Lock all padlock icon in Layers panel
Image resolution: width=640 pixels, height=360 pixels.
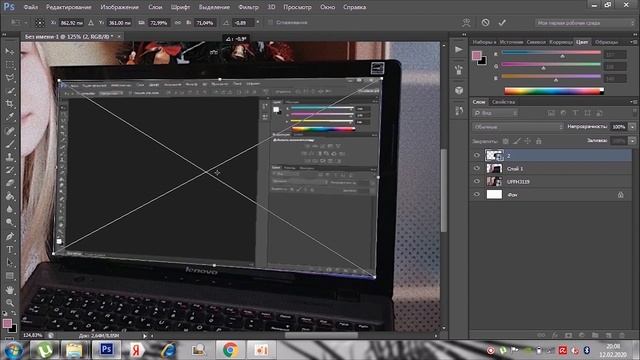[539, 141]
